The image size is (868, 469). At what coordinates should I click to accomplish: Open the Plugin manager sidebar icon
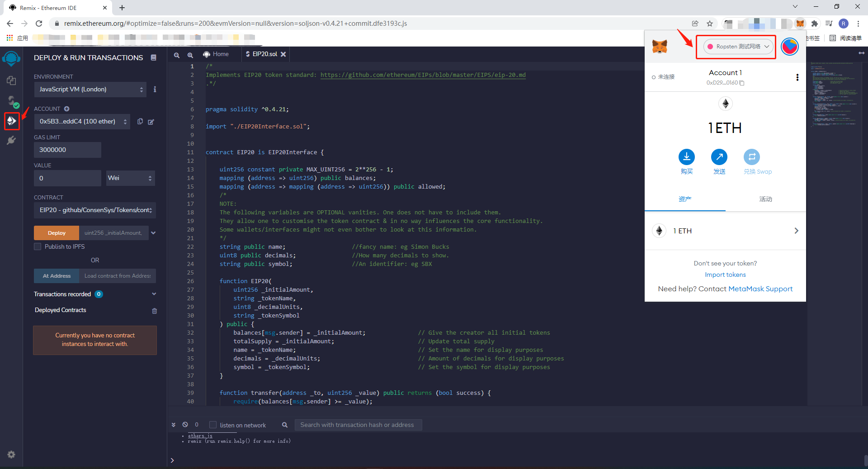[11, 141]
